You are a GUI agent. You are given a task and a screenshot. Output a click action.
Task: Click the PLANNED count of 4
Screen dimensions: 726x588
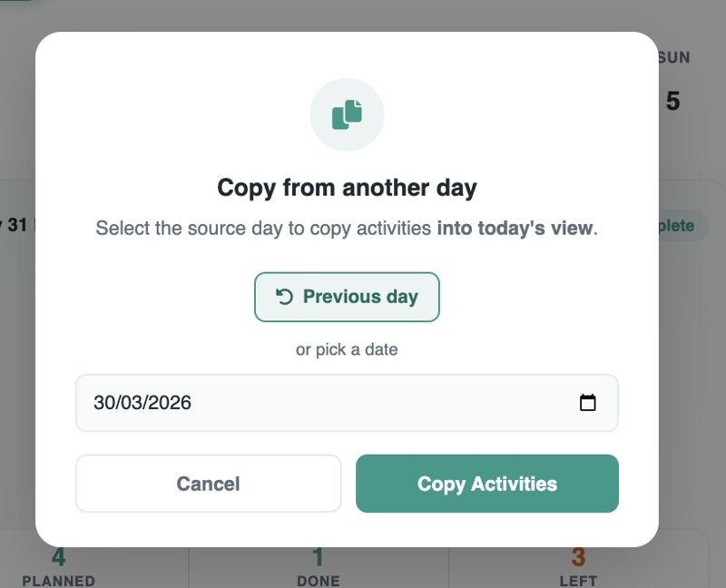(x=58, y=558)
